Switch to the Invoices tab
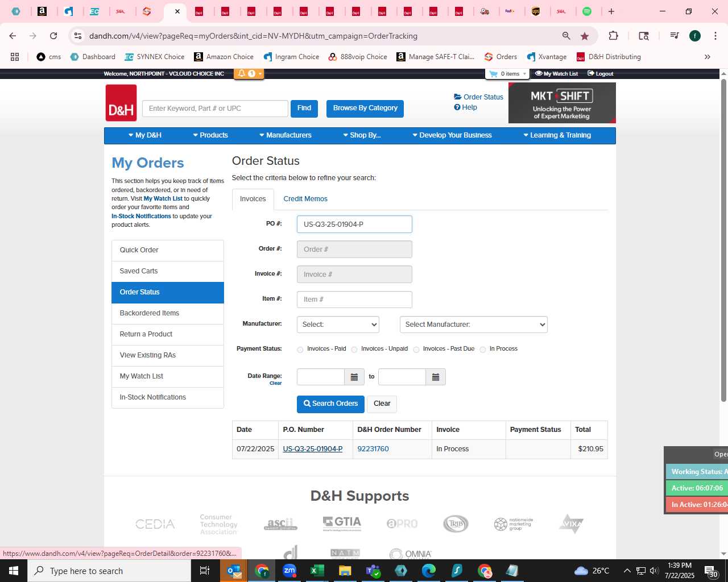This screenshot has width=728, height=582. click(253, 199)
